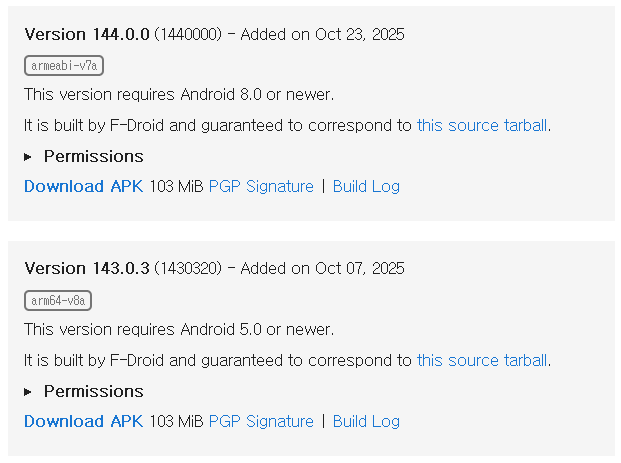Open source tarball link for version 143.0.3

(482, 360)
